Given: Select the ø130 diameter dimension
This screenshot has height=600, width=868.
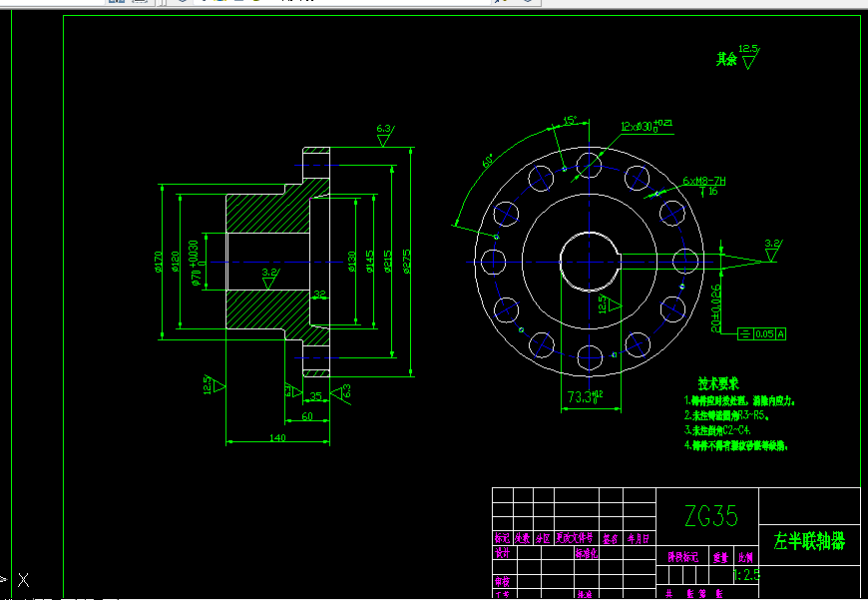Looking at the screenshot, I should coord(351,262).
